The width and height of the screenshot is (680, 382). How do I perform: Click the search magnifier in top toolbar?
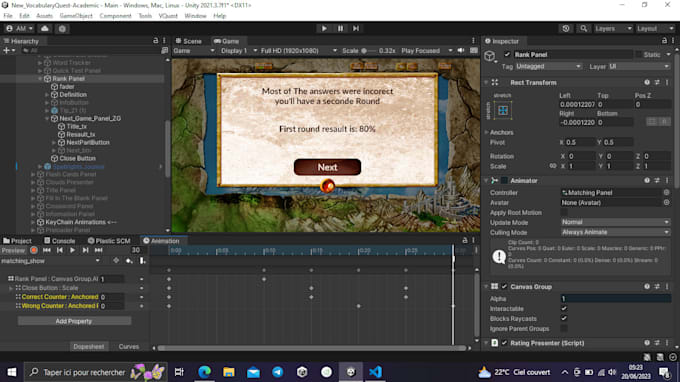[584, 29]
